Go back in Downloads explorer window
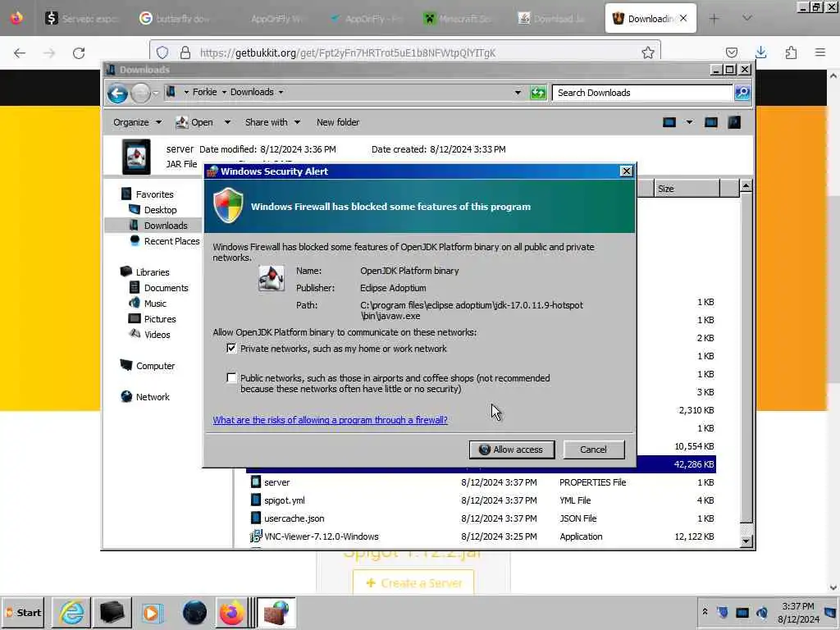Viewport: 840px width, 630px height. pos(117,94)
